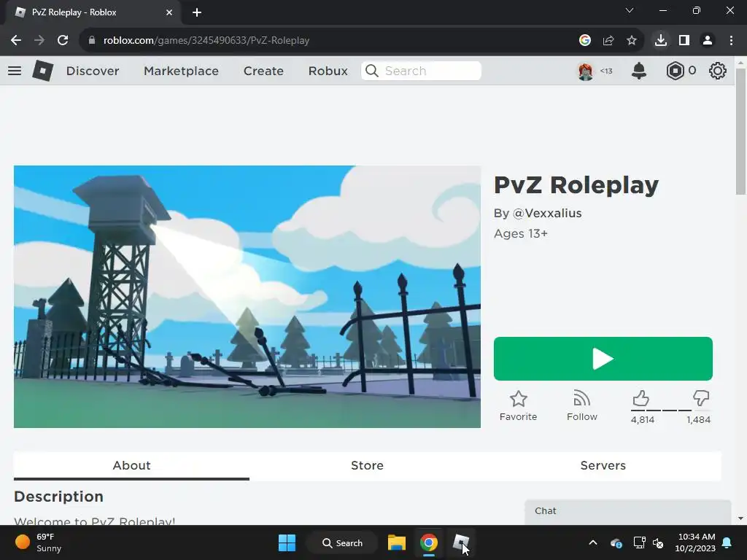
Task: Click the like-dislike ratio bar
Action: [x=671, y=410]
